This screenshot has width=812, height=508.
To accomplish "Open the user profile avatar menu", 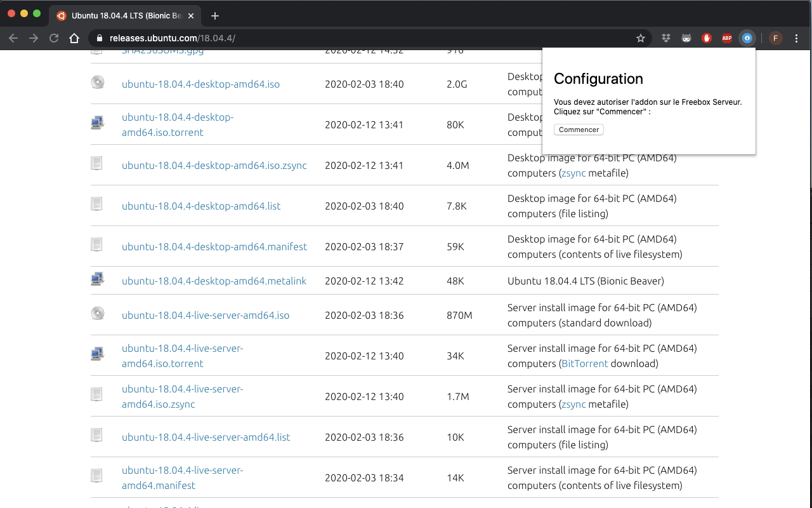I will pyautogui.click(x=775, y=38).
